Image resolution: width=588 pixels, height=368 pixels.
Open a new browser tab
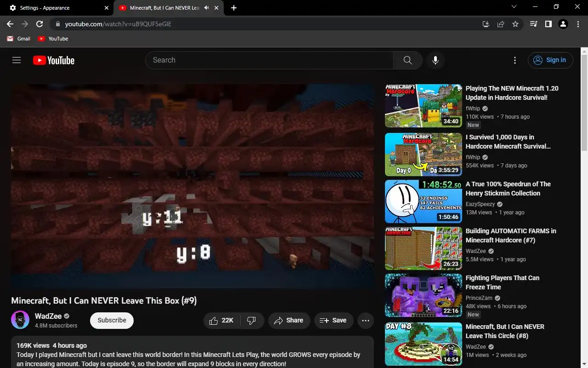(234, 8)
